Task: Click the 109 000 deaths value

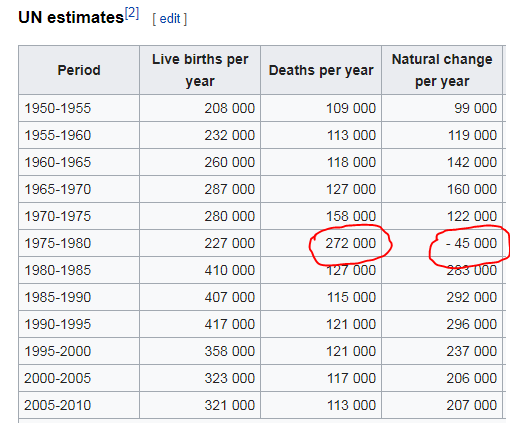Action: tap(351, 108)
